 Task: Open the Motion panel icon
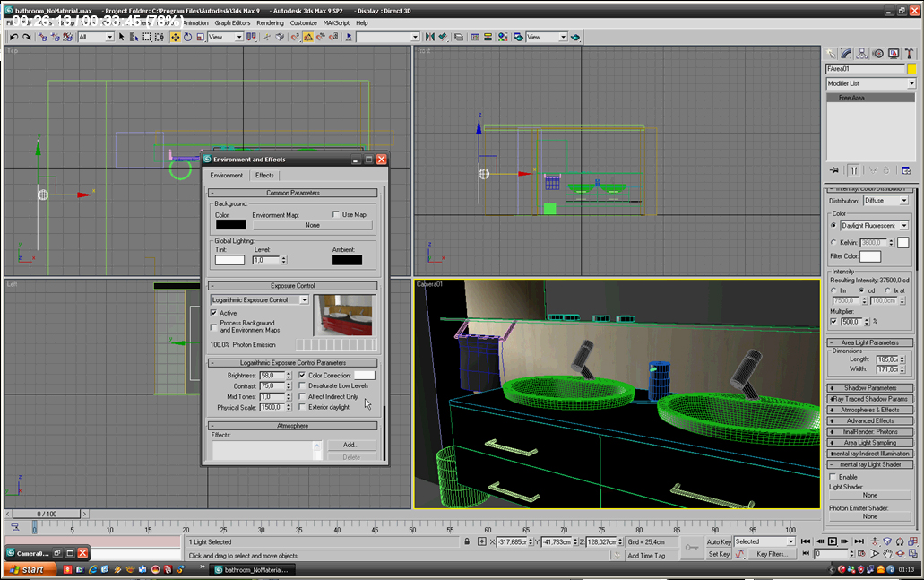877,54
